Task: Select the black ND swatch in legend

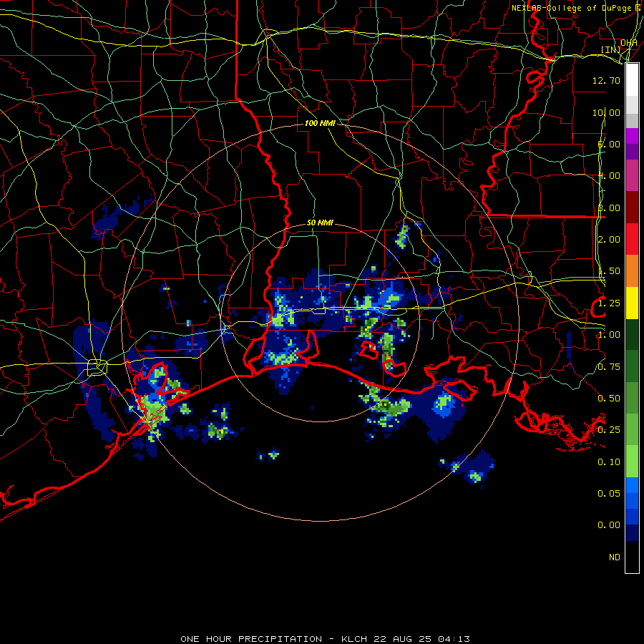Action: 632,557
